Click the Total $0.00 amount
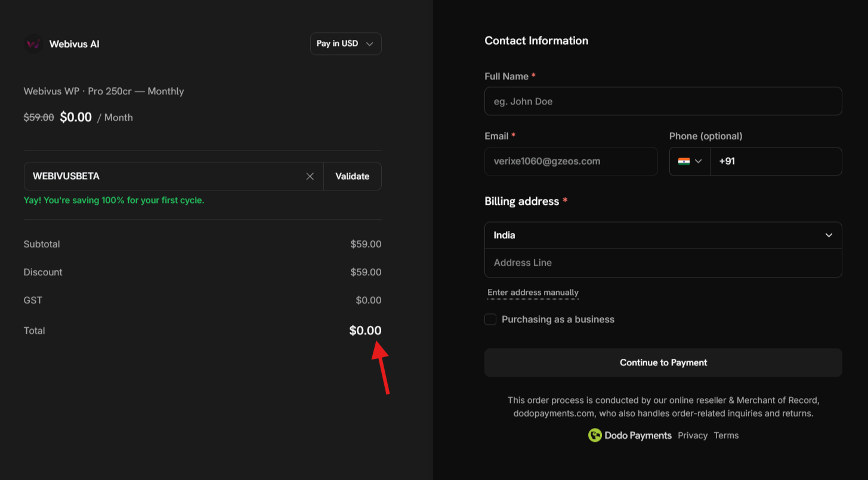The width and height of the screenshot is (868, 480). (x=365, y=330)
